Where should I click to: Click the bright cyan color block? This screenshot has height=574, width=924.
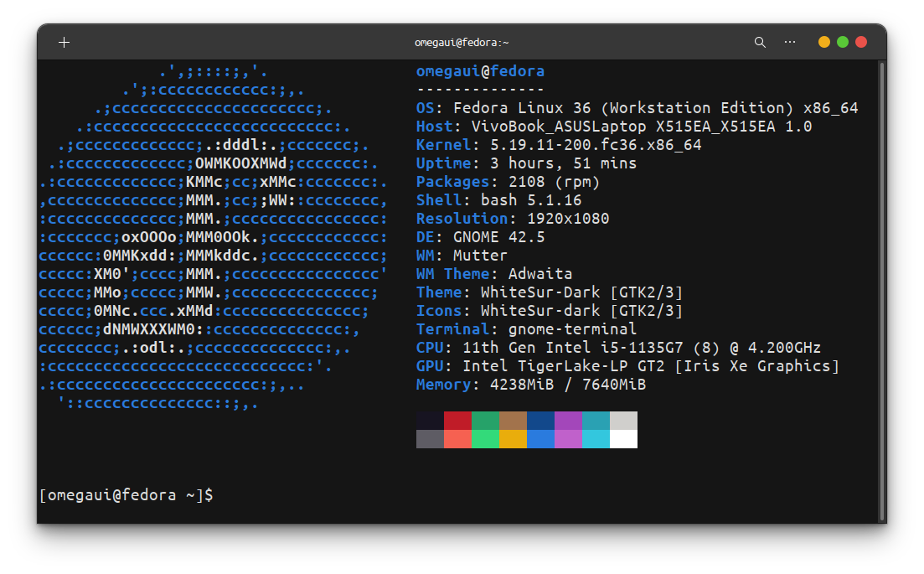tap(596, 439)
